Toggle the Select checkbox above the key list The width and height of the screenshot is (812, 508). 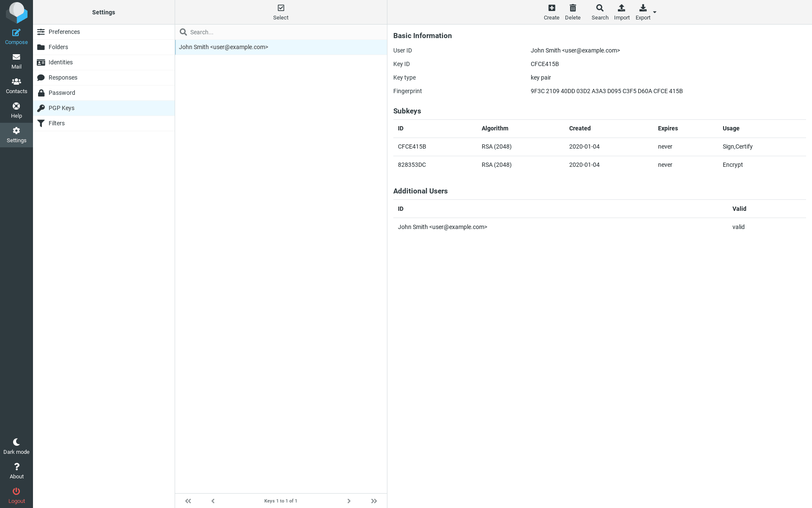281,7
